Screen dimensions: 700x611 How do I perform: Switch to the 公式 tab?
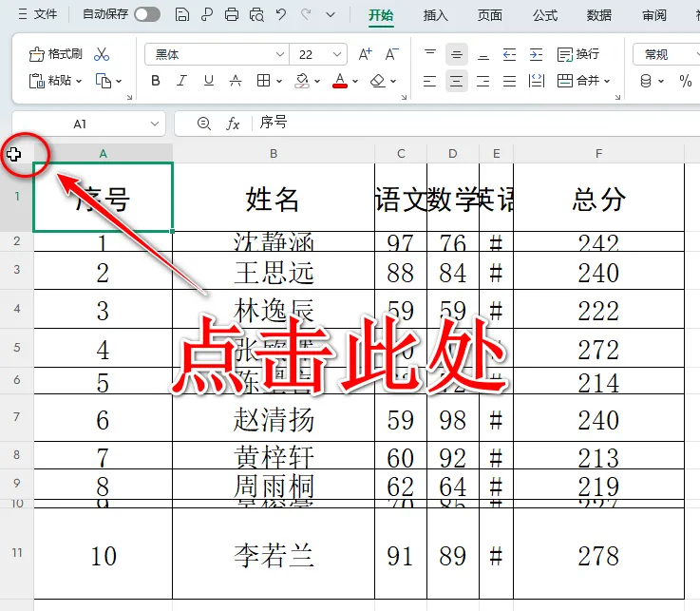544,15
